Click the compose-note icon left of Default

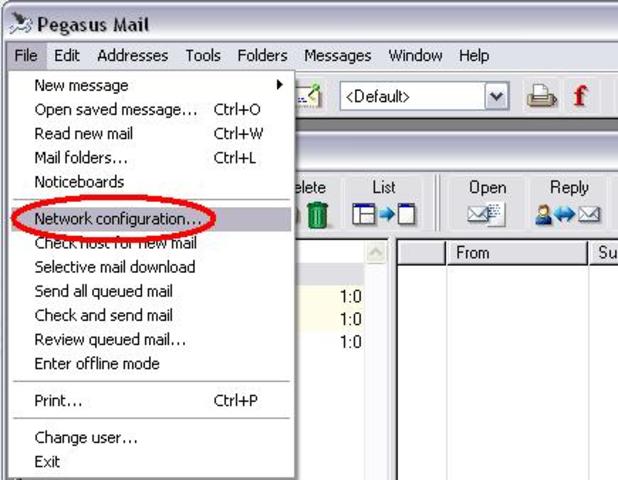click(310, 96)
